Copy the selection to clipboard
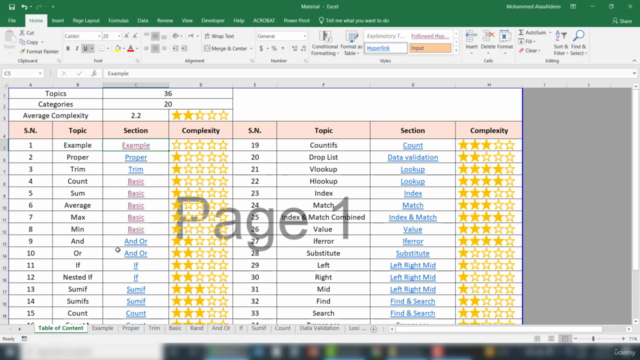This screenshot has width=640, height=360. 29,42
